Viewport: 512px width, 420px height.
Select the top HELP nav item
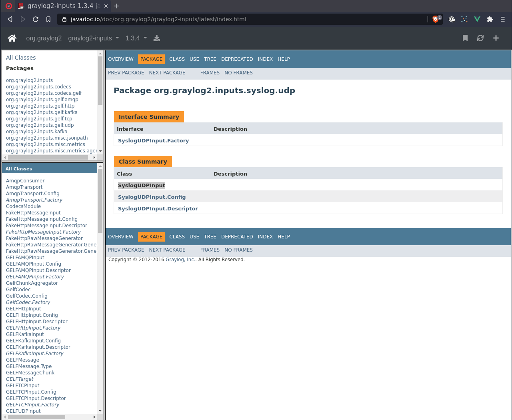(284, 59)
